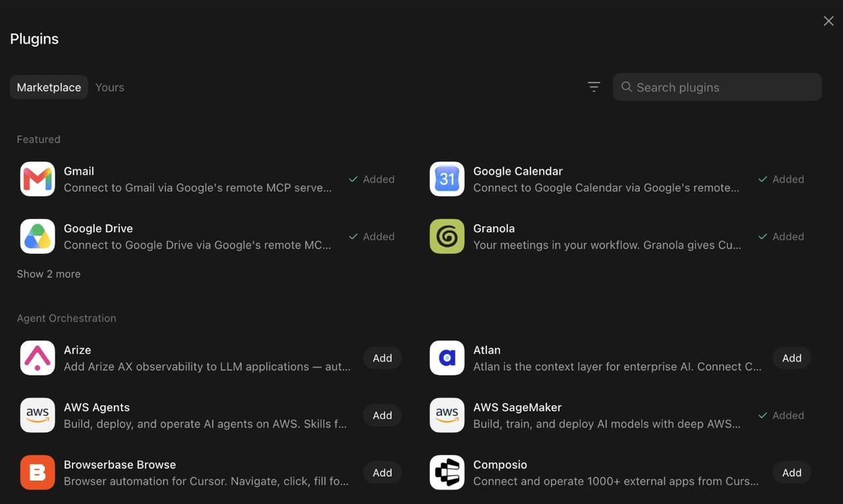843x504 pixels.
Task: Close the Plugins dialog
Action: coord(829,21)
